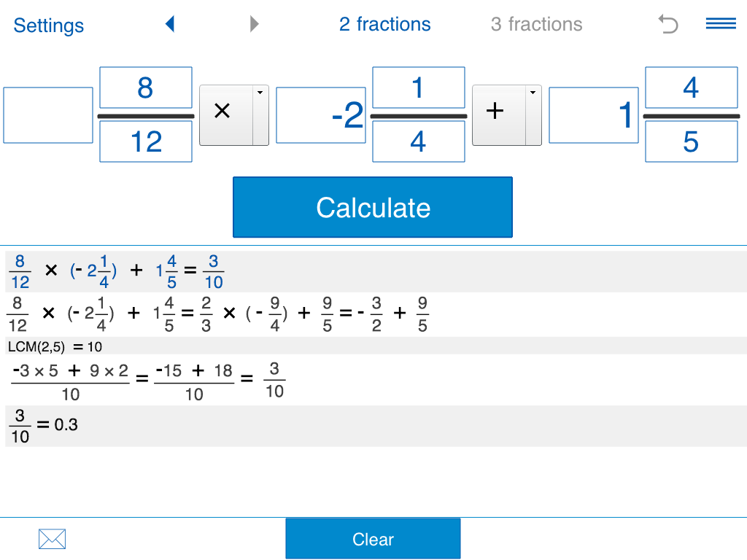Tap the email envelope icon
The width and height of the screenshot is (747, 560).
tap(52, 540)
